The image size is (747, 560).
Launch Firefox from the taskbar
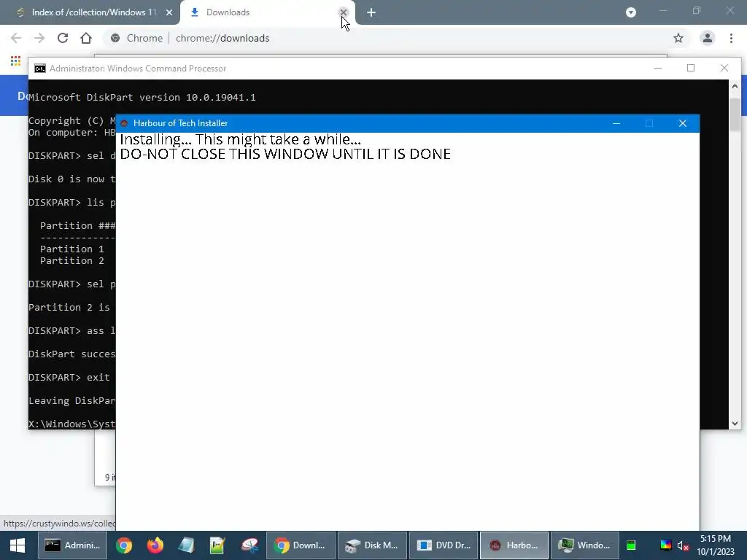pyautogui.click(x=155, y=545)
